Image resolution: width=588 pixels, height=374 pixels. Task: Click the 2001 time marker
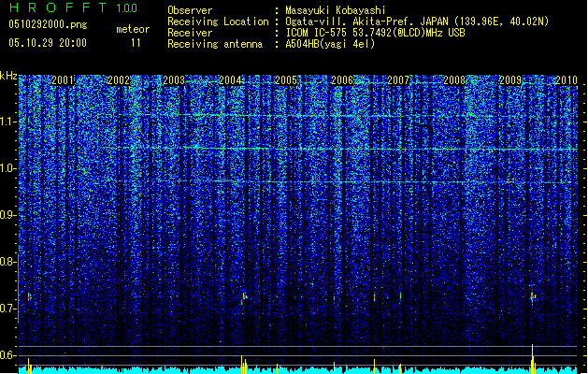pyautogui.click(x=63, y=79)
